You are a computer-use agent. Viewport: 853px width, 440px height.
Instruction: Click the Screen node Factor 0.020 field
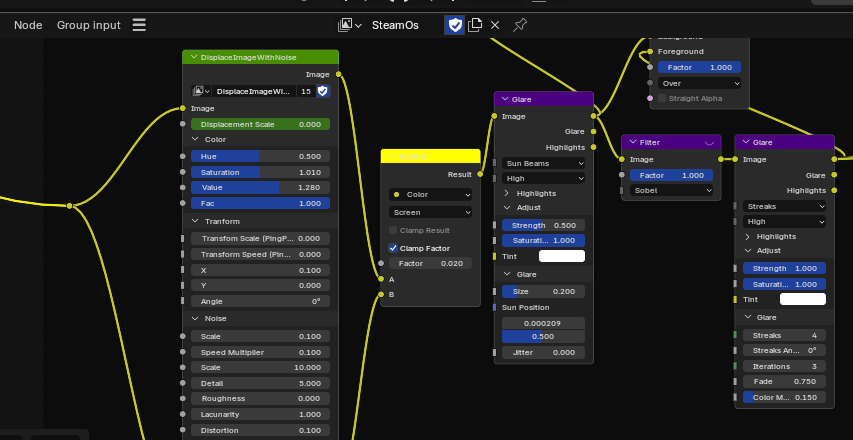pyautogui.click(x=430, y=263)
